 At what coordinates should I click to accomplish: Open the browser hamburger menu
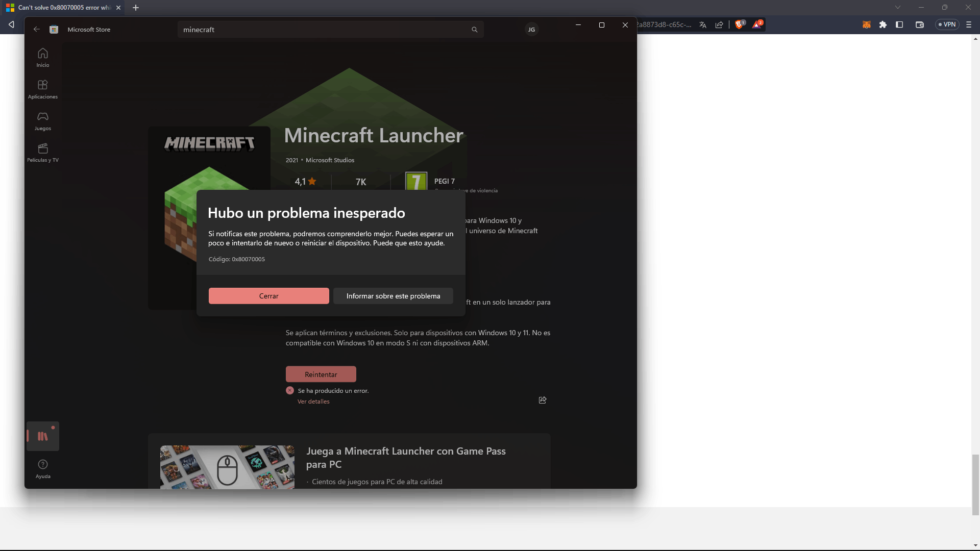[x=969, y=24]
